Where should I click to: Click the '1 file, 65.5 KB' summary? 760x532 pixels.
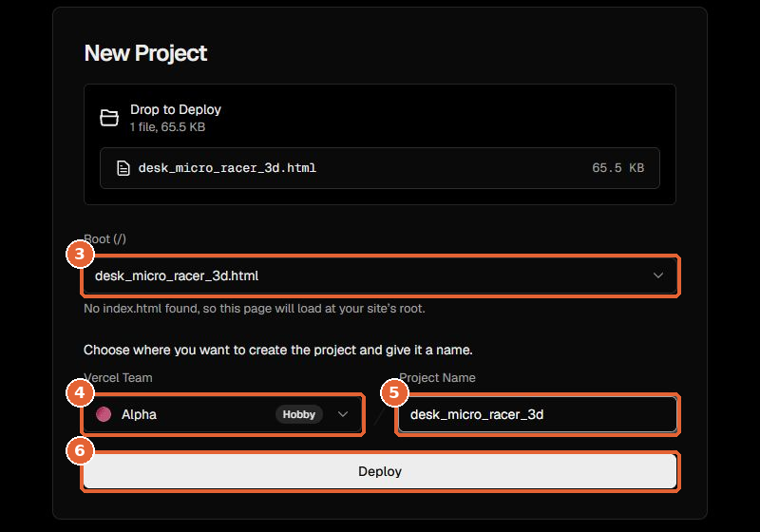coord(168,127)
